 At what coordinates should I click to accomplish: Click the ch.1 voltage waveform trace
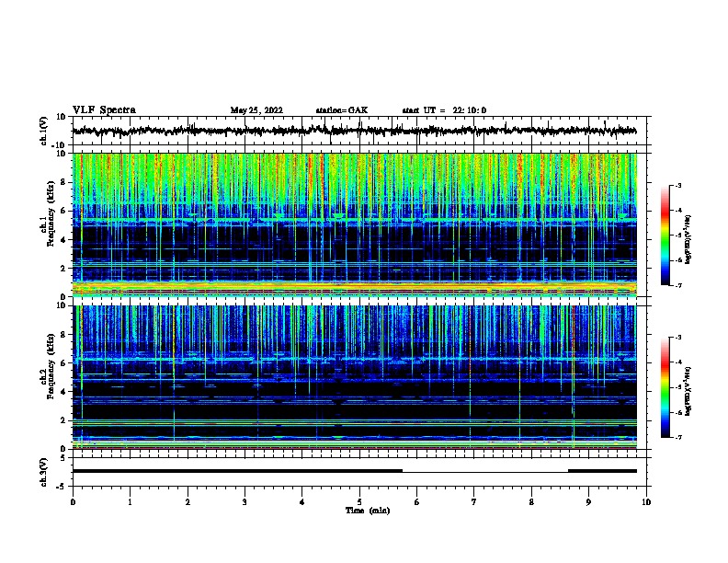[354, 131]
